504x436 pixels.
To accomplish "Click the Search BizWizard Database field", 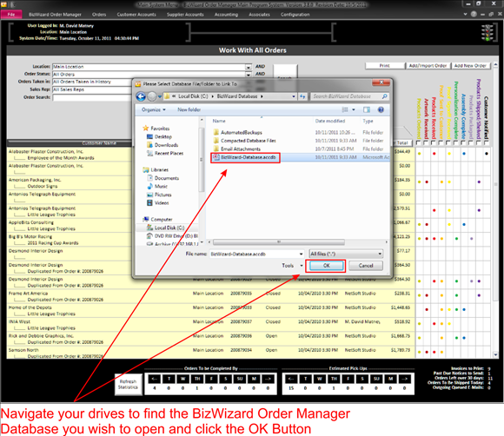I will click(x=349, y=96).
